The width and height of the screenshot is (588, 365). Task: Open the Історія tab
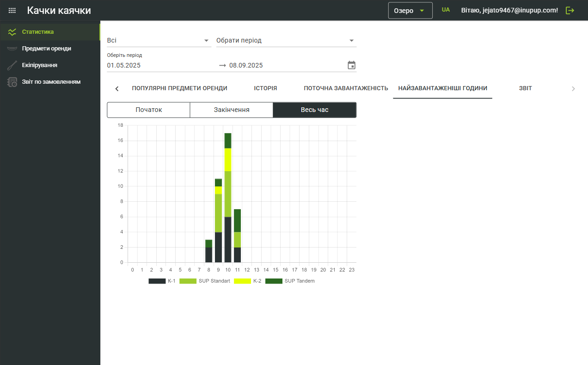click(x=265, y=88)
